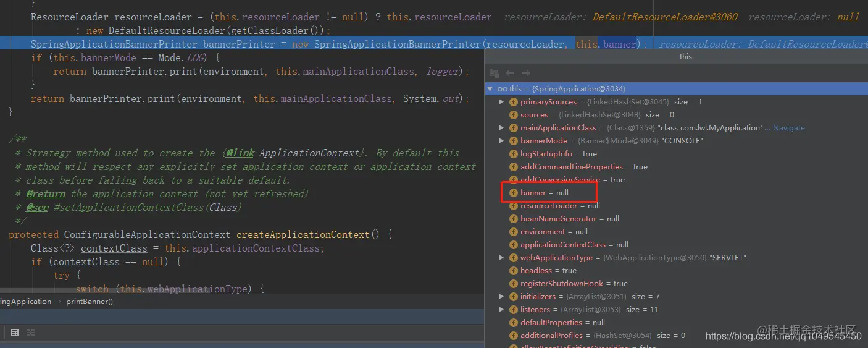868x348 pixels.
Task: Follow the Navigate link for mainApplicationClass
Action: pyautogui.click(x=788, y=128)
